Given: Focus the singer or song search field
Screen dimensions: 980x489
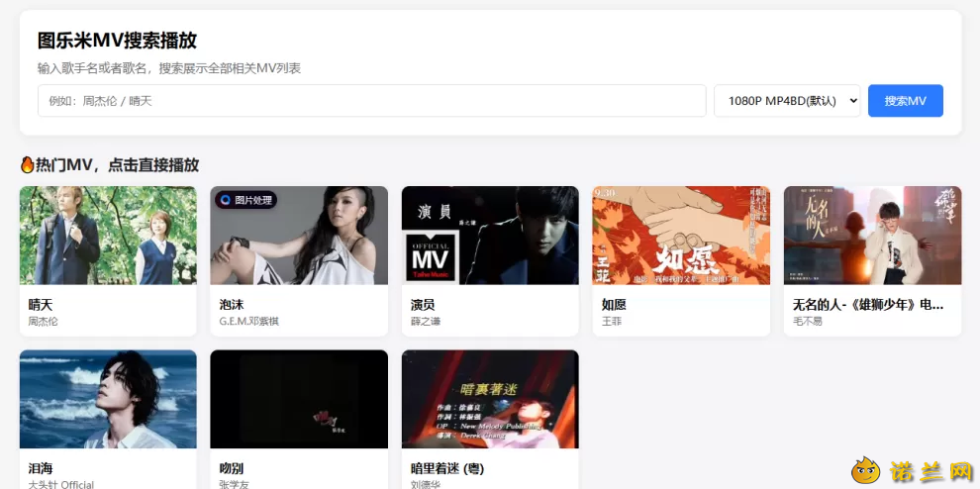Looking at the screenshot, I should (x=372, y=101).
